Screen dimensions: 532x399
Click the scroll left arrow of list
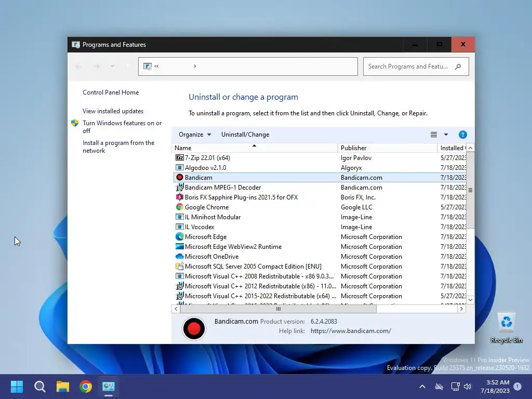click(x=176, y=309)
